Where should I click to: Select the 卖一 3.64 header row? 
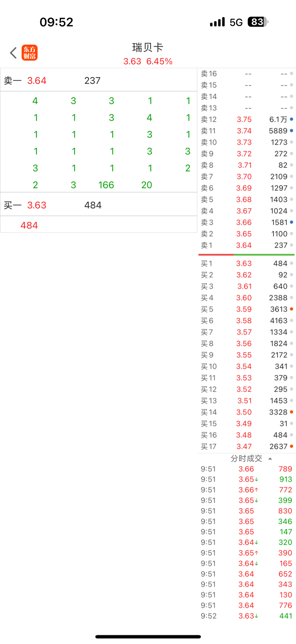(99, 80)
